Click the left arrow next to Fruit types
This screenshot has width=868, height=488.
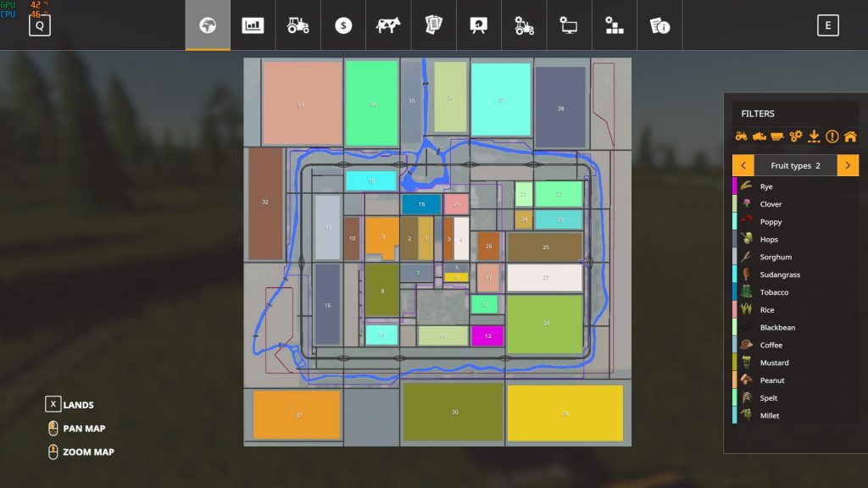(x=745, y=165)
